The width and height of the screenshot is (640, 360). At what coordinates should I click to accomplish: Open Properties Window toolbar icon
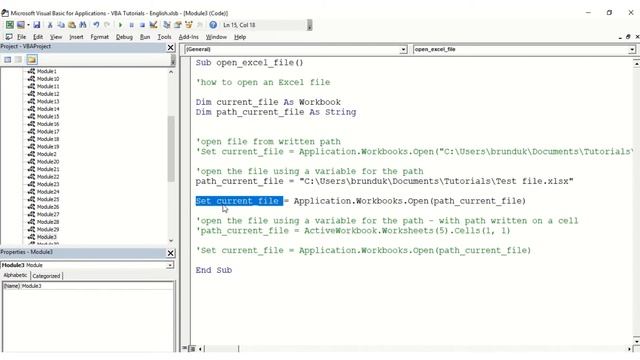point(178,25)
